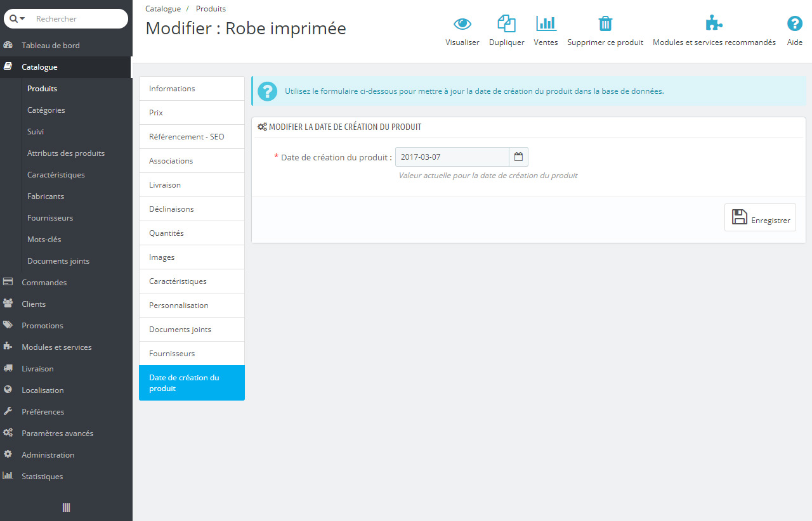Collapse the sidebar menu with bottom bars icon
Screen dimensions: 812x521
tap(66, 508)
